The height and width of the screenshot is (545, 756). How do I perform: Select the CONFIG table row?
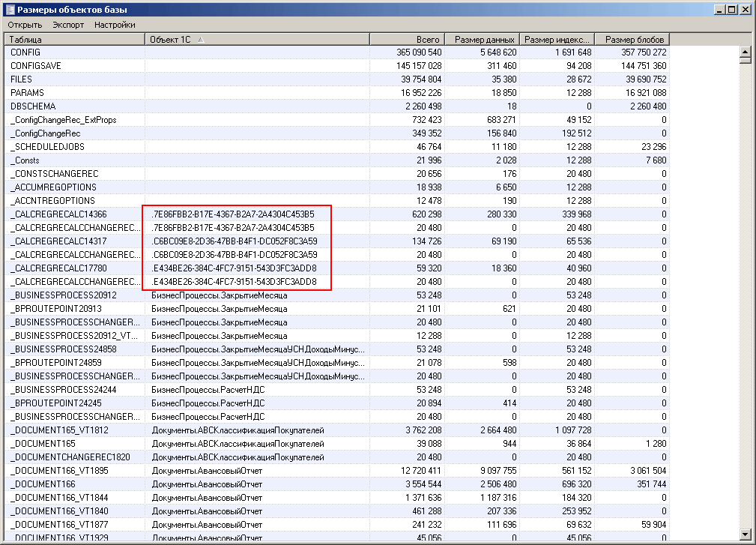tap(337, 52)
